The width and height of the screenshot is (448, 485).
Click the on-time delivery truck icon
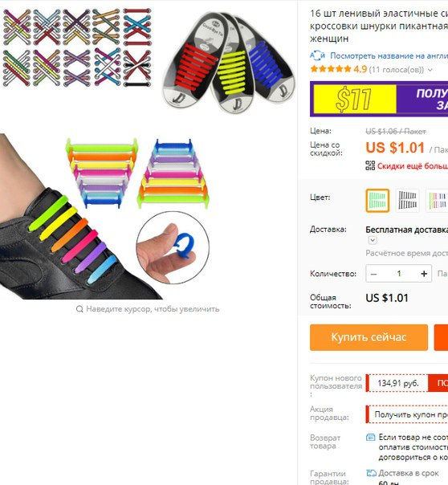pyautogui.click(x=371, y=473)
